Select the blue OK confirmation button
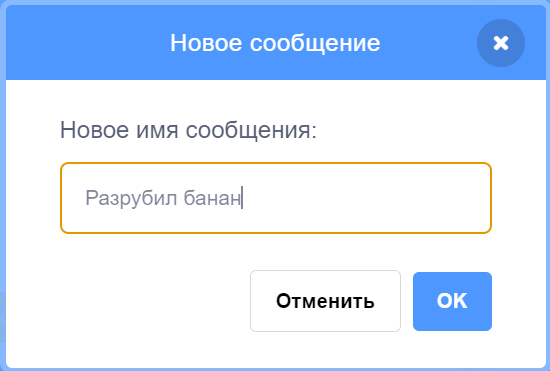This screenshot has width=550, height=371. (x=452, y=301)
